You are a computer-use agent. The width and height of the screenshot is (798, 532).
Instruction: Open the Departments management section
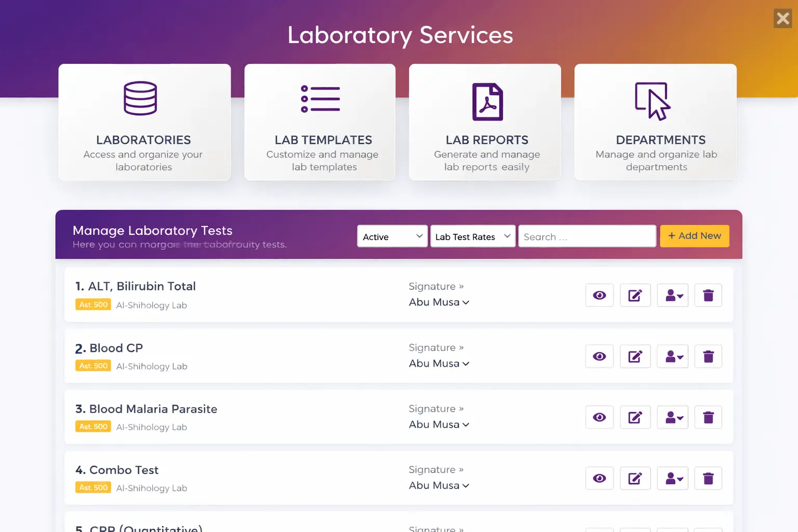[x=655, y=122]
